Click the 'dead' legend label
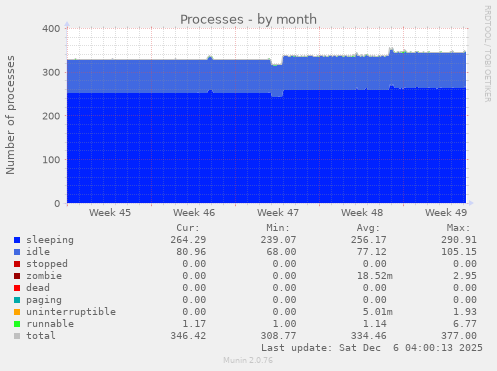497x371 pixels. pos(38,288)
